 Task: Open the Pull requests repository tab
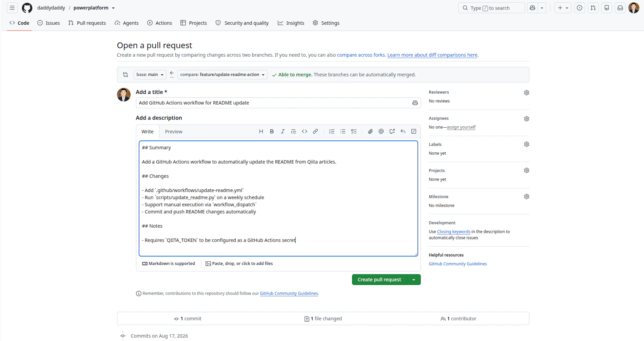pyautogui.click(x=87, y=23)
